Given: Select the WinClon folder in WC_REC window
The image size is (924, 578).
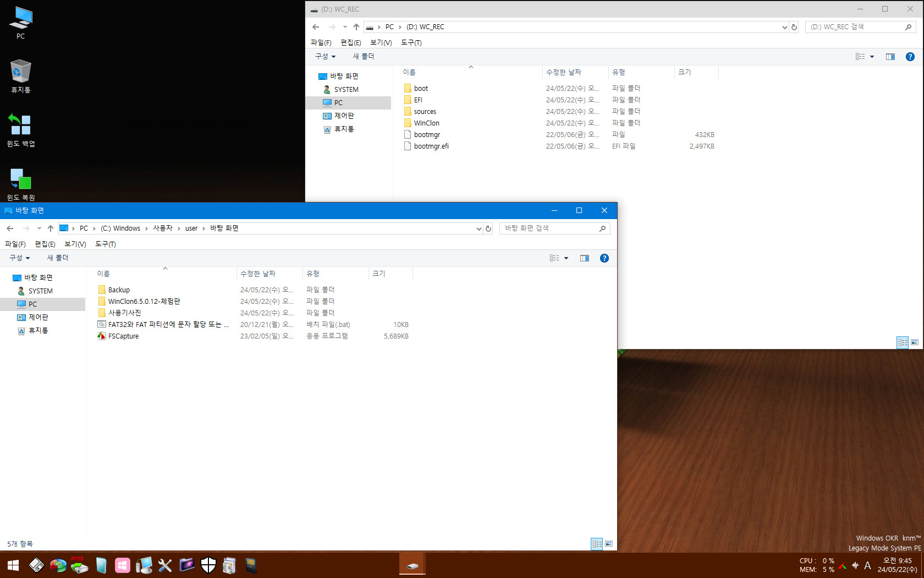Looking at the screenshot, I should coord(427,123).
